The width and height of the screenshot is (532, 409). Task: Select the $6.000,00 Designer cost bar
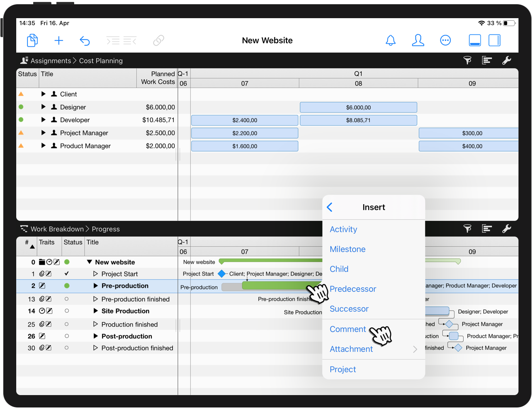click(358, 107)
